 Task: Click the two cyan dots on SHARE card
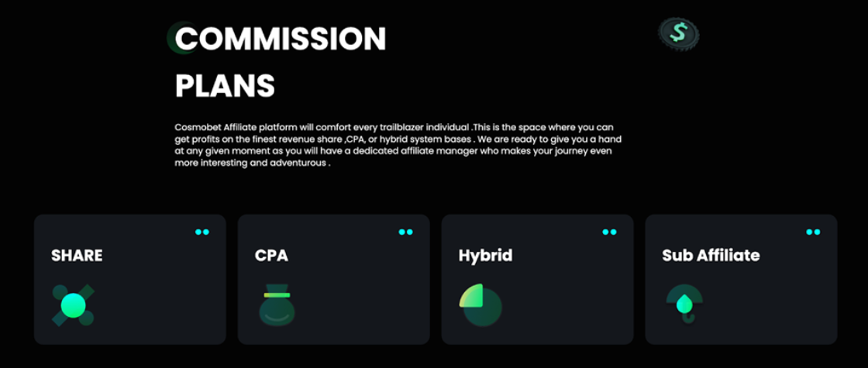tap(202, 232)
